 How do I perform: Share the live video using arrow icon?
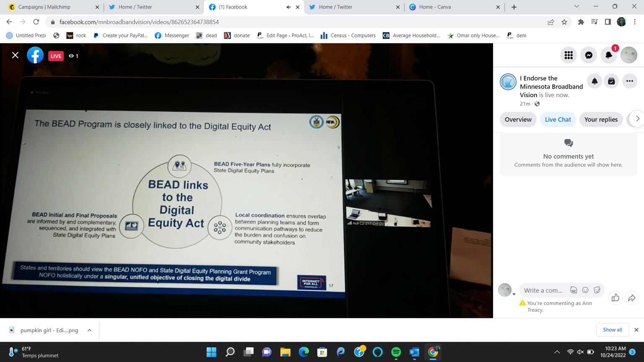(631, 298)
